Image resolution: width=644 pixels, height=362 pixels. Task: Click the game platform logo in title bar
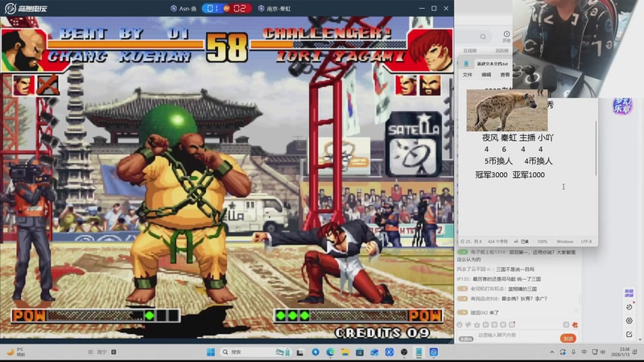click(x=26, y=8)
